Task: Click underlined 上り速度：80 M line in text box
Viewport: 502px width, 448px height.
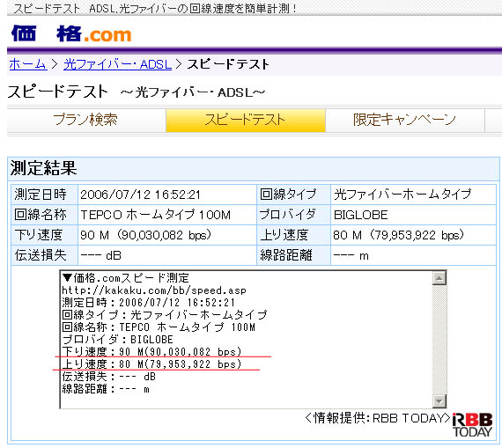Action: [x=151, y=364]
